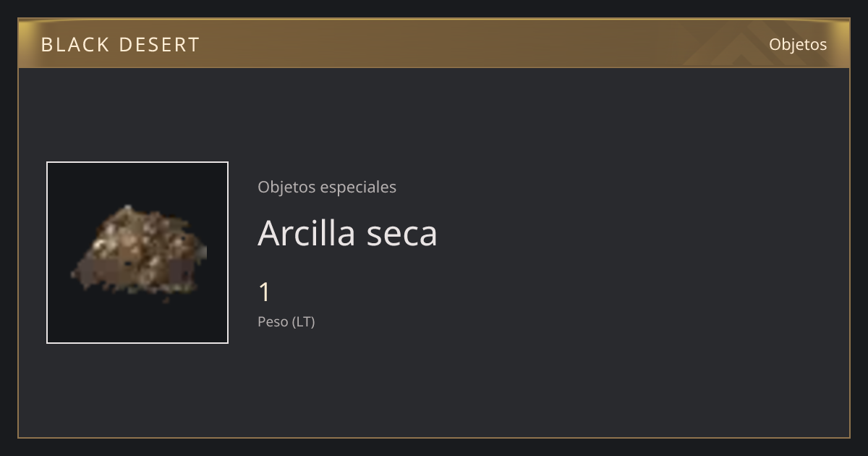Select the Objetos especiales category label

(x=327, y=187)
